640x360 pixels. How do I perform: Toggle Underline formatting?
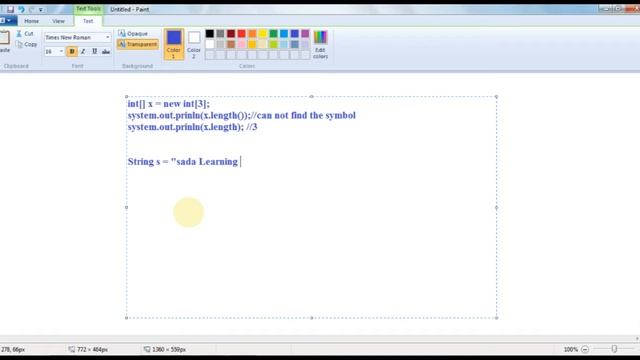tap(94, 51)
